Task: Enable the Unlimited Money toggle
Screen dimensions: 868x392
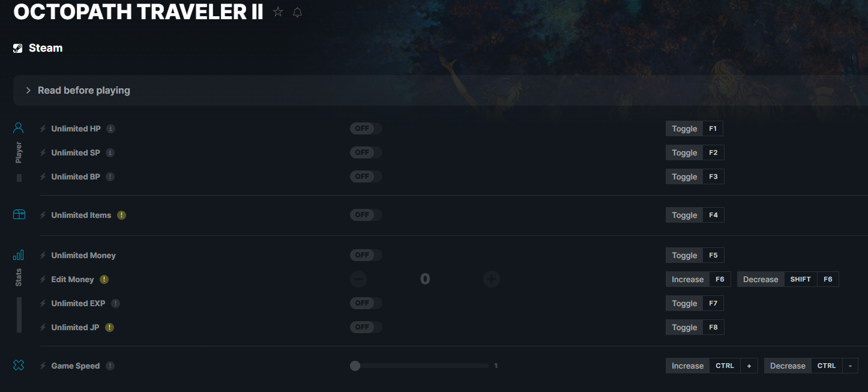Action: pyautogui.click(x=366, y=255)
